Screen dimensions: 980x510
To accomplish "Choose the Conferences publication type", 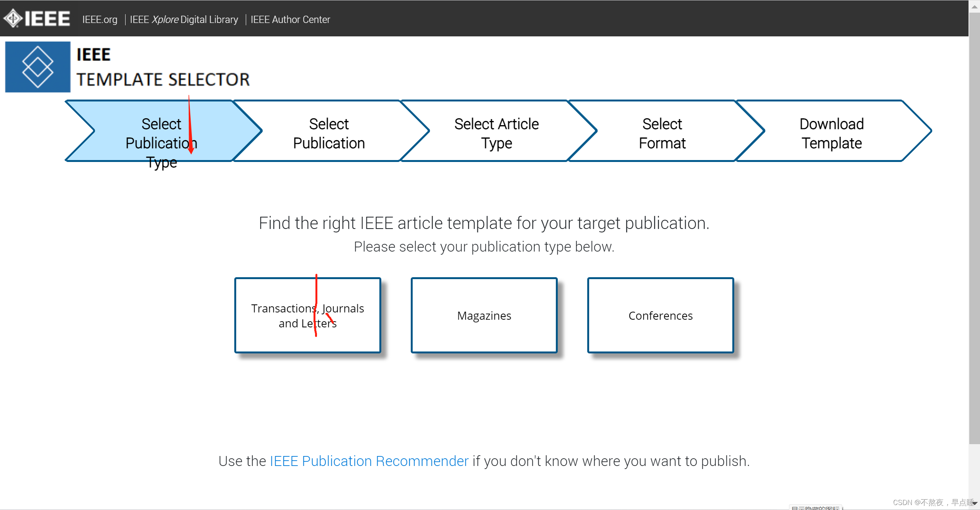I will [660, 315].
